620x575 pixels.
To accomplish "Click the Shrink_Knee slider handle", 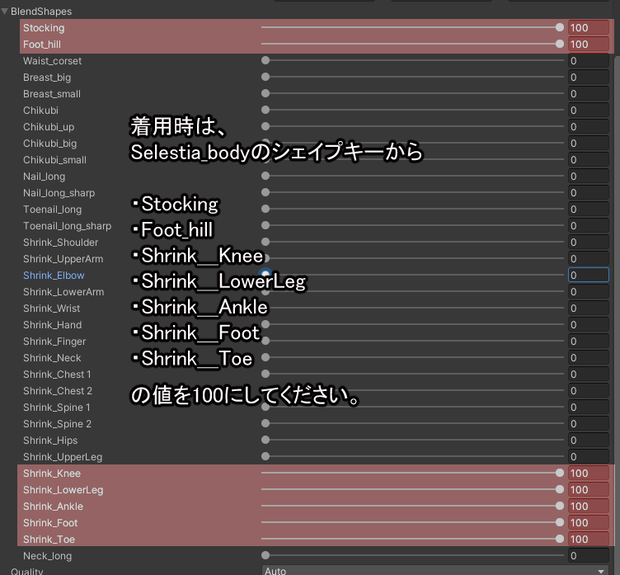I will pos(560,473).
